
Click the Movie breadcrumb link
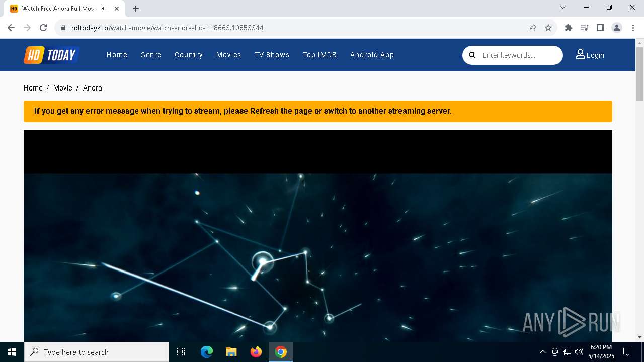point(63,88)
